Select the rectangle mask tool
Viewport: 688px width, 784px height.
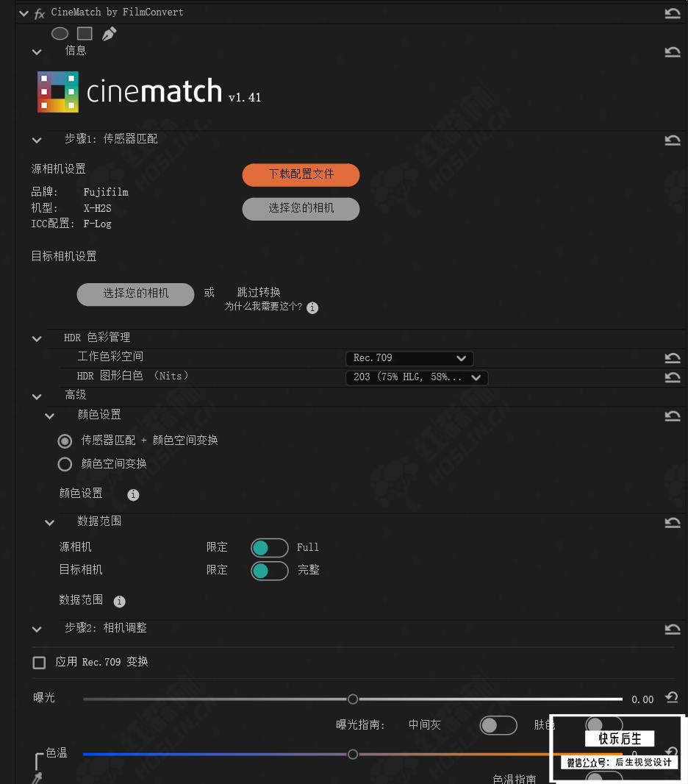click(x=85, y=34)
